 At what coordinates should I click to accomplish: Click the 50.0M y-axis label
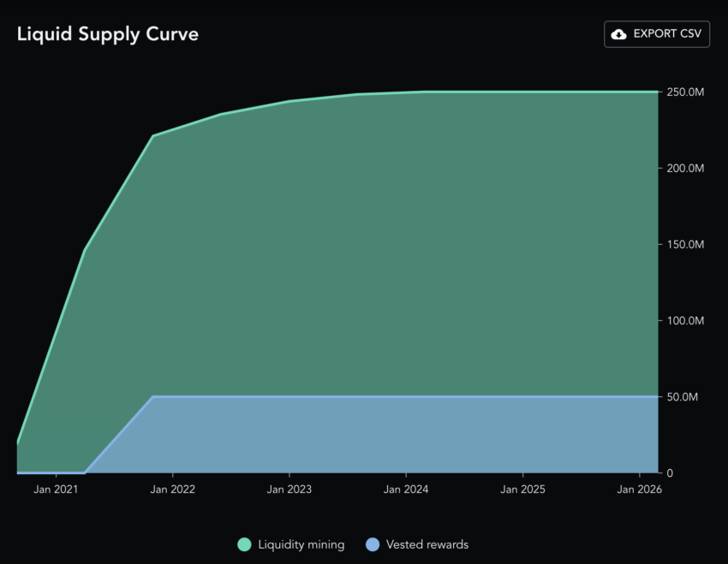tap(682, 397)
